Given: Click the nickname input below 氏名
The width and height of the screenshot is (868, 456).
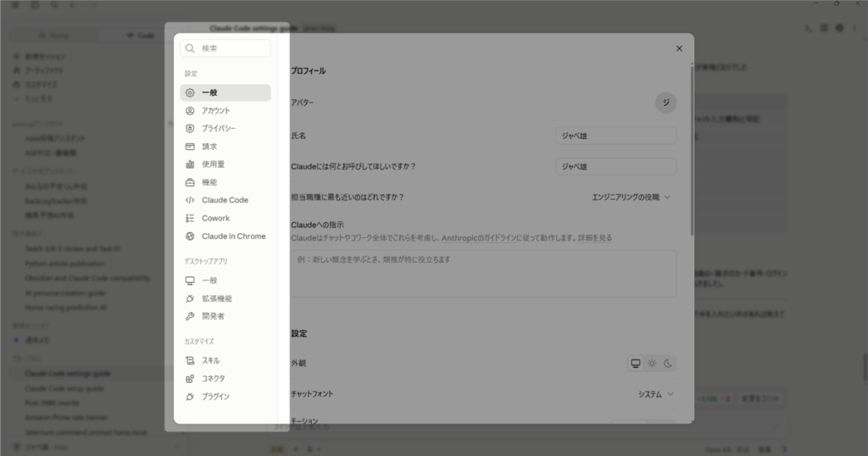Looking at the screenshot, I should (x=615, y=167).
